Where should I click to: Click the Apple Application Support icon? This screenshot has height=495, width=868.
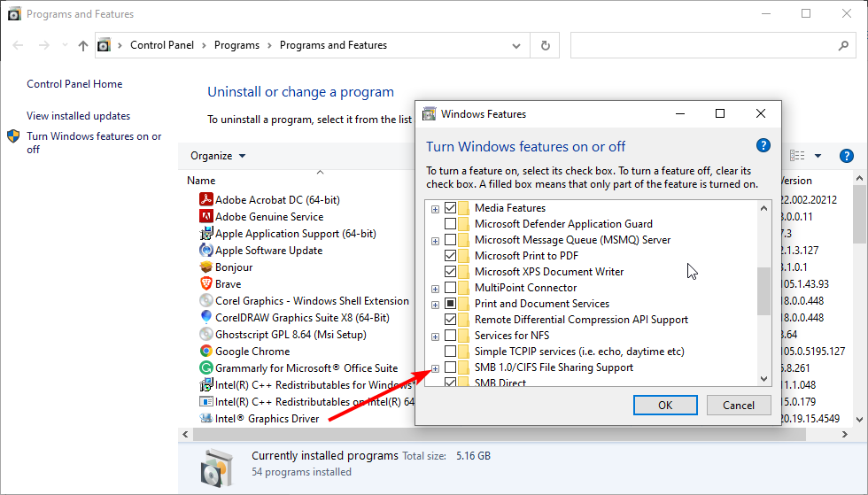[205, 233]
